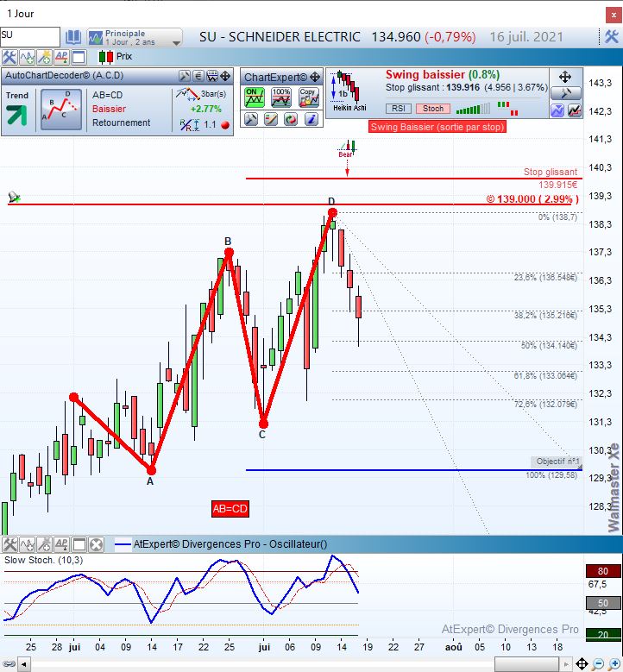Click the 139.000 (2.99%) alert level text
This screenshot has height=672, width=623.
[532, 199]
